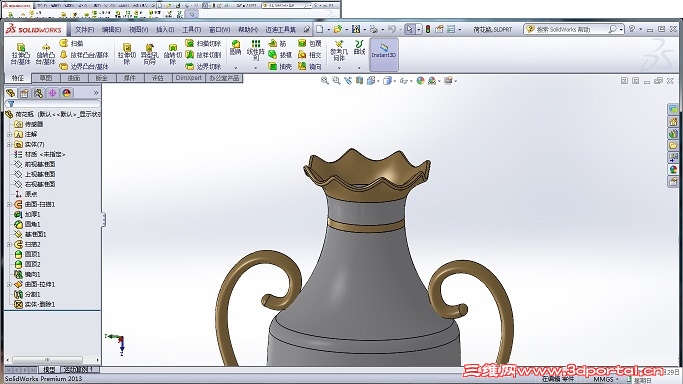Viewport: 683px width, 384px height.
Task: Collapse the FeatureManager panel via side handle
Action: click(104, 219)
